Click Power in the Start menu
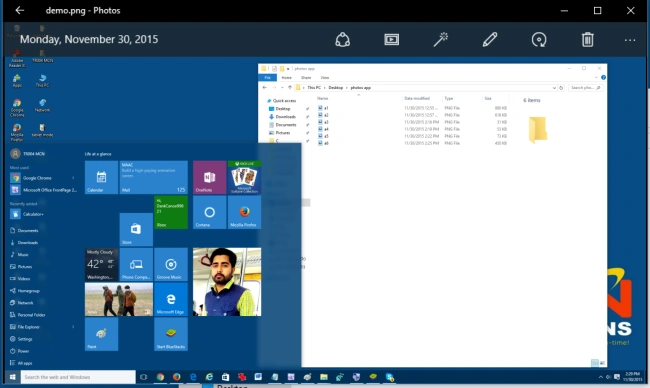The image size is (650, 388). tap(19, 351)
